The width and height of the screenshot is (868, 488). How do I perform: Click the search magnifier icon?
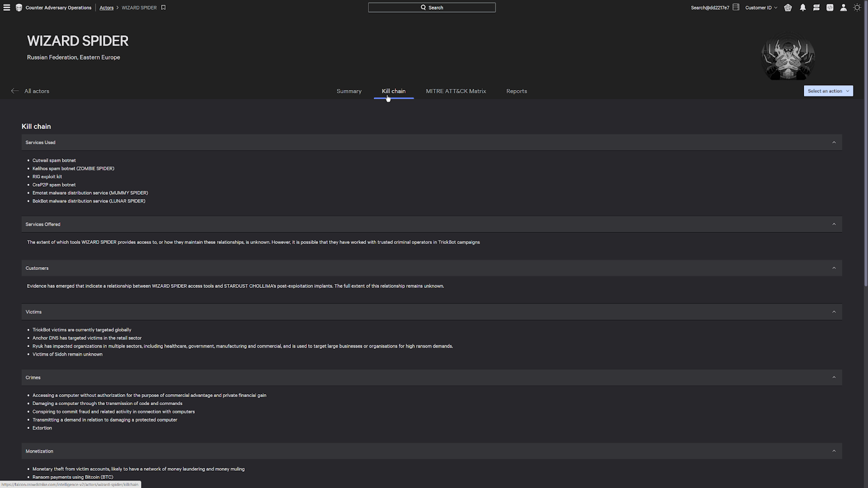click(424, 8)
